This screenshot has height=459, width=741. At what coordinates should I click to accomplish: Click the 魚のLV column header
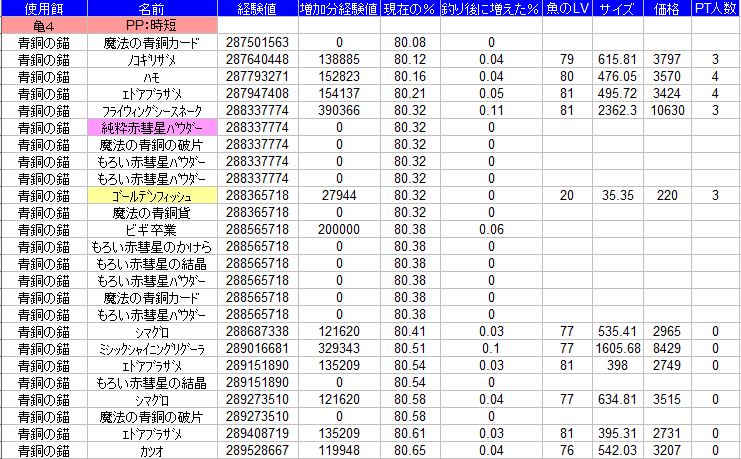point(567,8)
